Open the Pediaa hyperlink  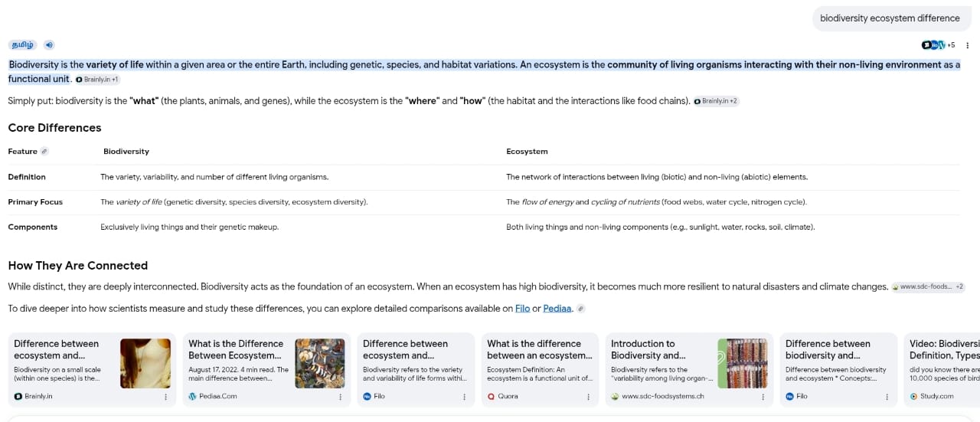pos(557,309)
